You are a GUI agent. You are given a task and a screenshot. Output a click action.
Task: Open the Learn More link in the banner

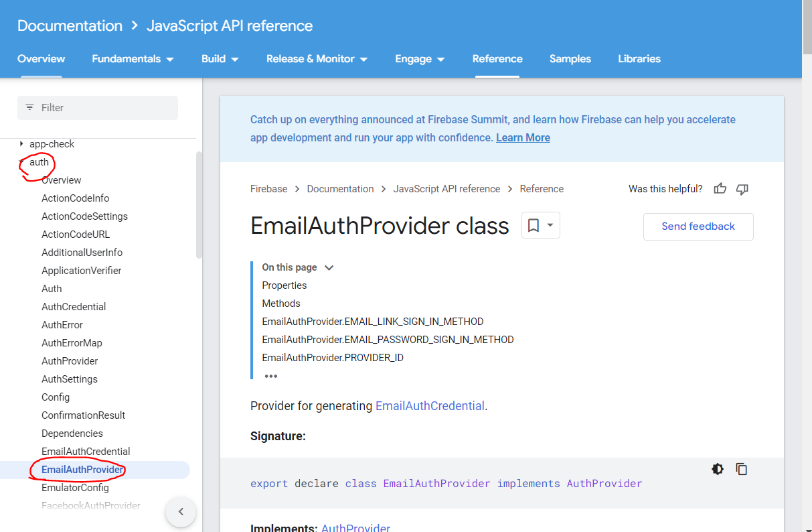point(523,137)
